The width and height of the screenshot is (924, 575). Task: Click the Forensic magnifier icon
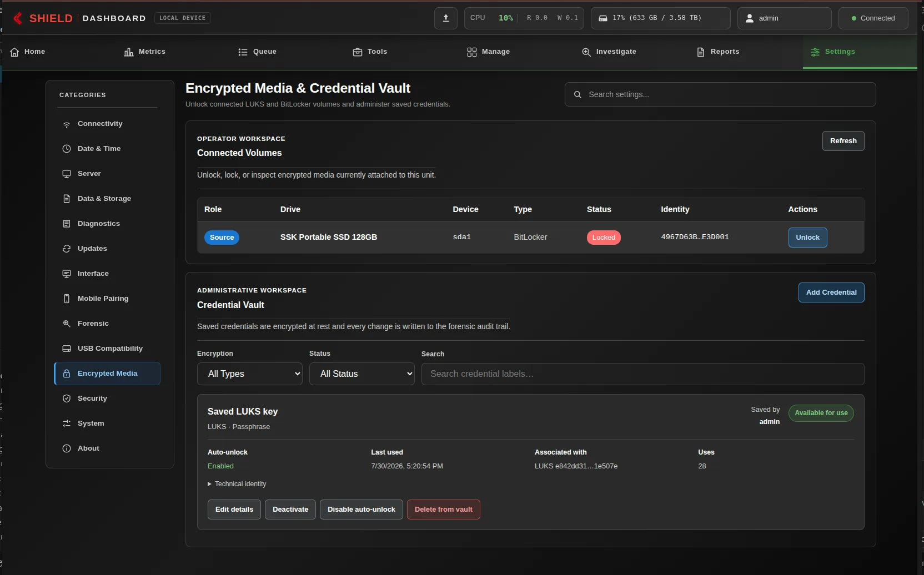[67, 324]
